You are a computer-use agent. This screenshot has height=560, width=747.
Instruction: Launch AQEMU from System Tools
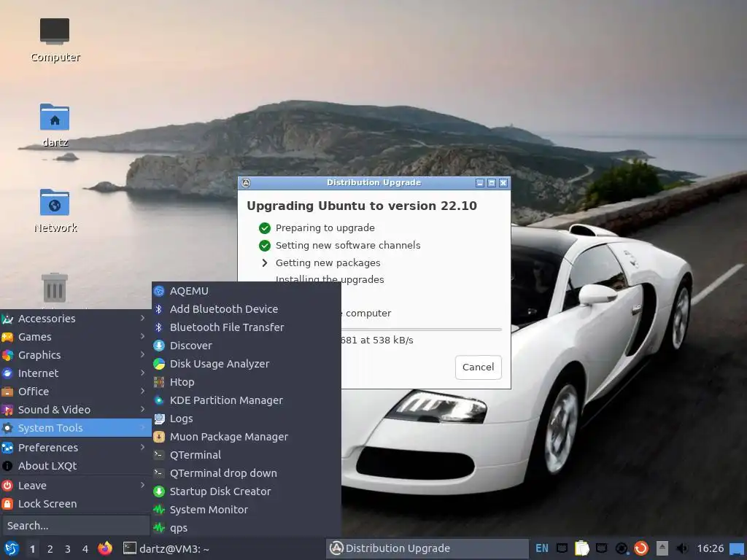(x=247, y=291)
